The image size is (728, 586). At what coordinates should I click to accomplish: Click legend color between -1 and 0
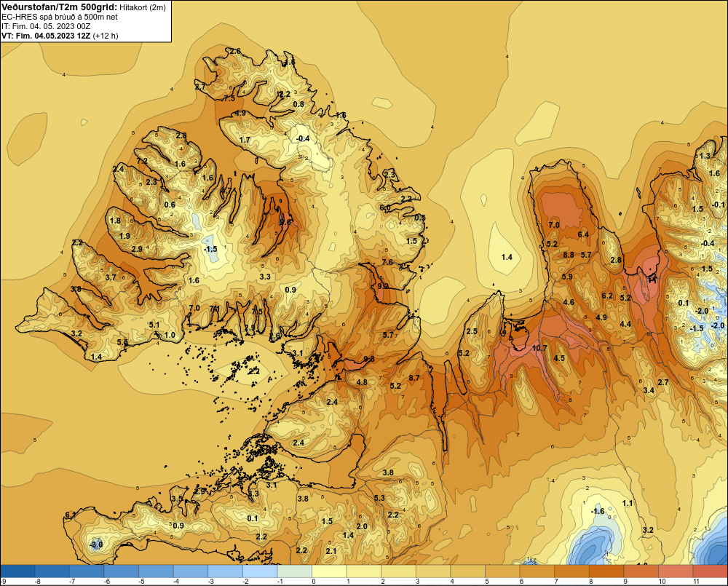(294, 571)
